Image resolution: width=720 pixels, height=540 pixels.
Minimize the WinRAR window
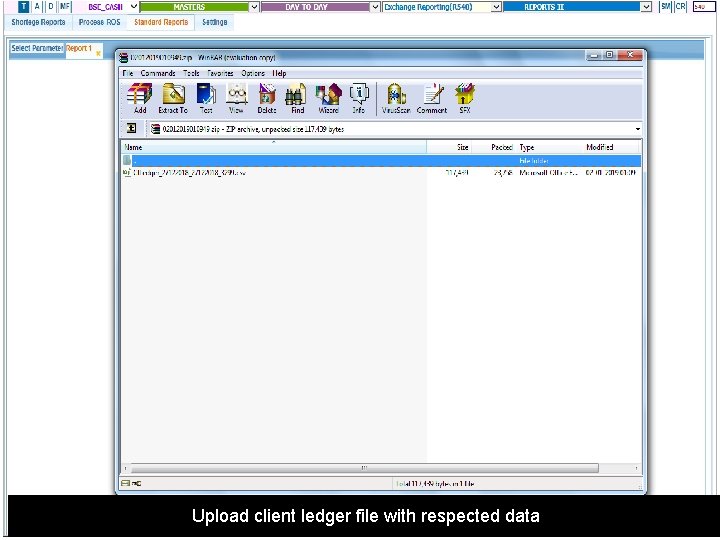pyautogui.click(x=594, y=55)
